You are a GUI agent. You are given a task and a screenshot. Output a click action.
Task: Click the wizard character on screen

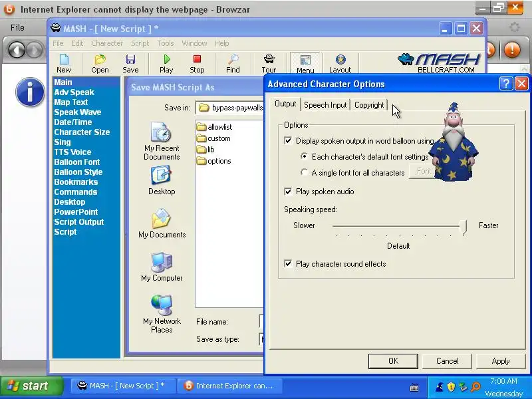click(x=454, y=142)
